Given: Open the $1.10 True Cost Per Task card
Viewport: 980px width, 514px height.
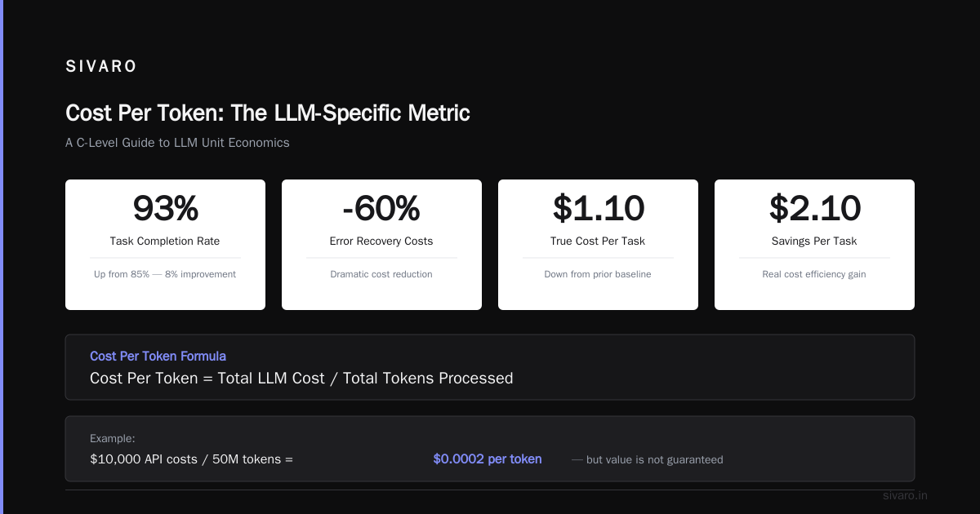Looking at the screenshot, I should point(598,245).
